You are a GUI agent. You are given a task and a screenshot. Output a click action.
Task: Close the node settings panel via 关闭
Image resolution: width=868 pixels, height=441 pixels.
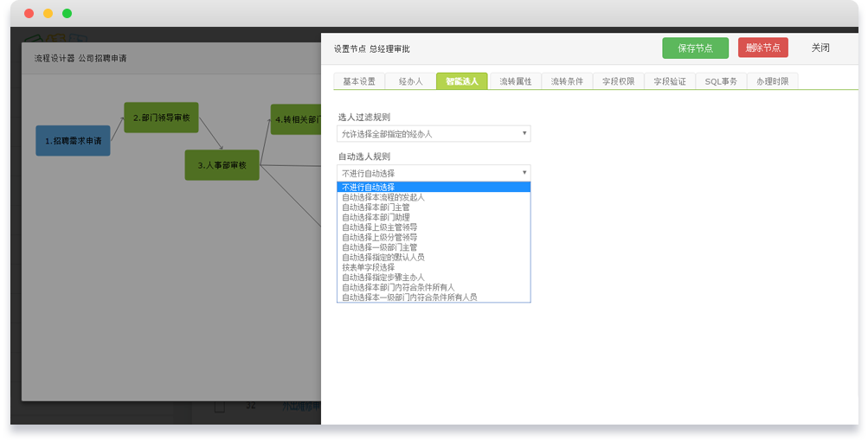(x=820, y=48)
